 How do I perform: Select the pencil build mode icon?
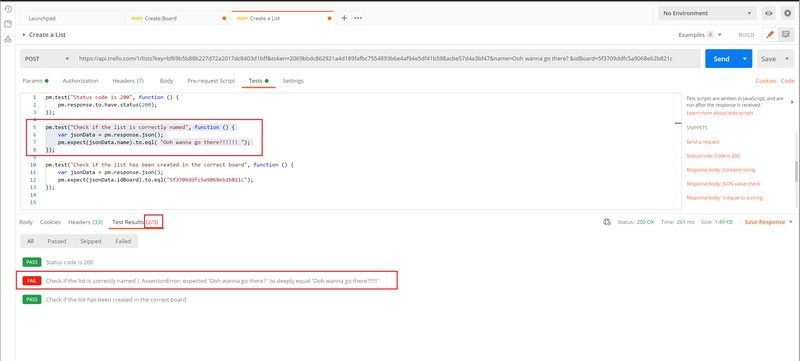(x=770, y=35)
